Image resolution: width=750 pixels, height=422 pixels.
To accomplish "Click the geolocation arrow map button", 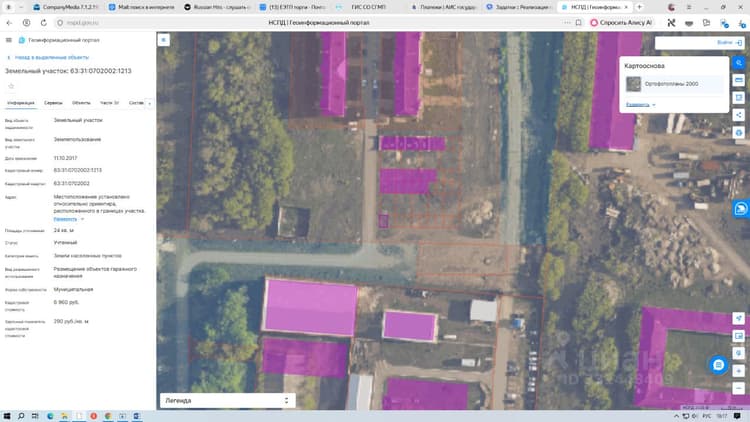I will (x=739, y=318).
